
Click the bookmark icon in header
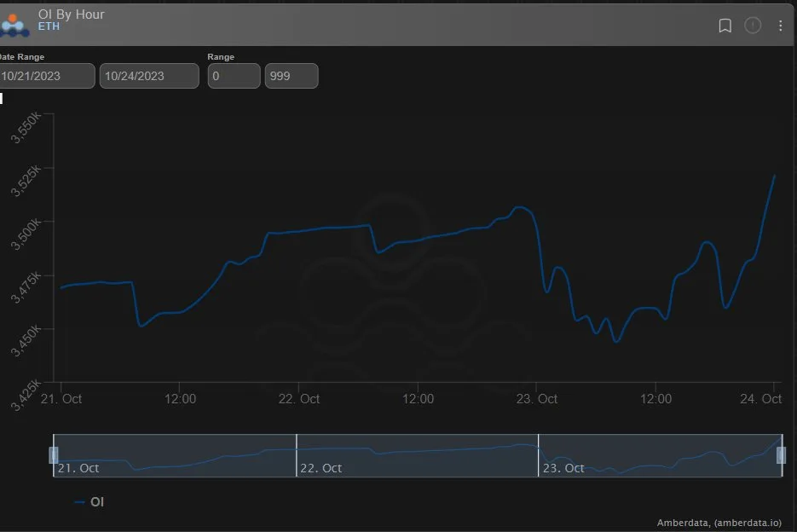725,26
